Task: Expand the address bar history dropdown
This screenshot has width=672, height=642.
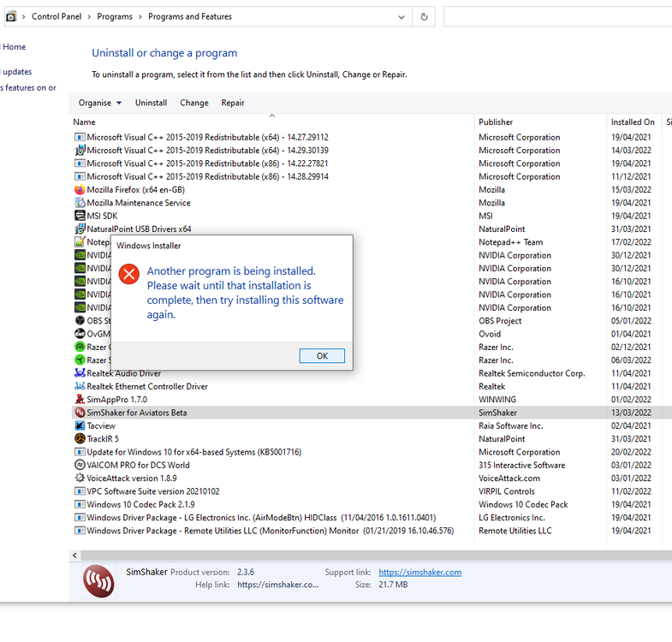Action: click(401, 17)
